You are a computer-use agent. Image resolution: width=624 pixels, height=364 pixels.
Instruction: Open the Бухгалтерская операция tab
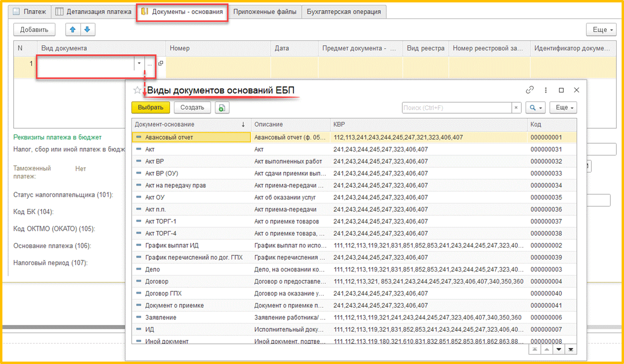[x=344, y=12]
